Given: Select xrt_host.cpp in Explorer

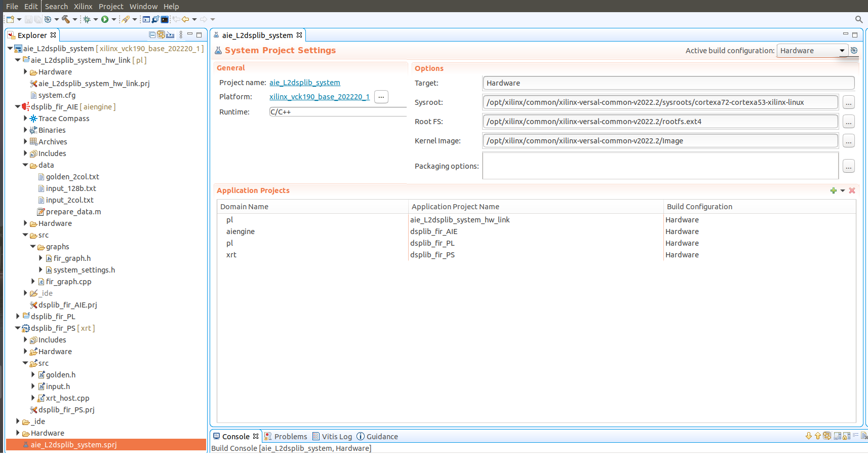Looking at the screenshot, I should click(67, 398).
